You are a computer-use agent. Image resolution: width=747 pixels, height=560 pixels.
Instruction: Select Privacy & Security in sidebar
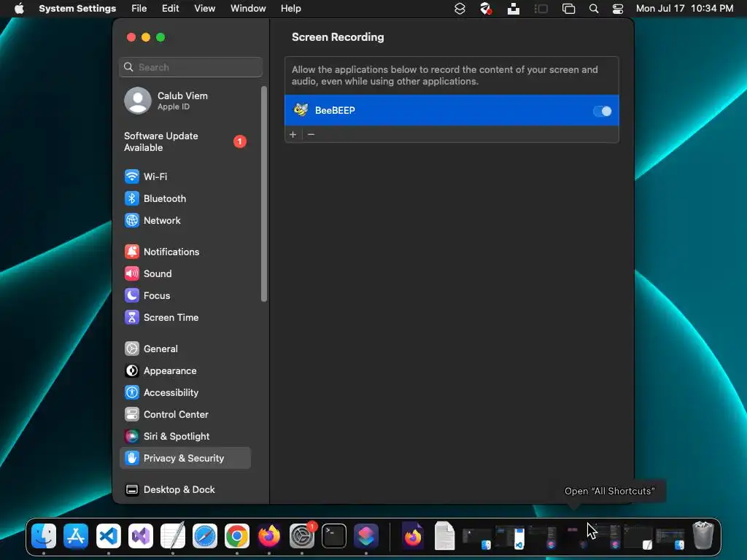185,458
